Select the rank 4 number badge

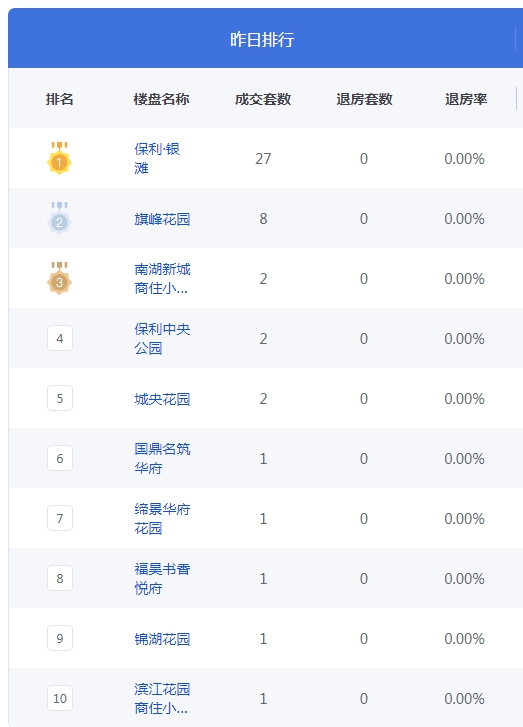[x=60, y=338]
